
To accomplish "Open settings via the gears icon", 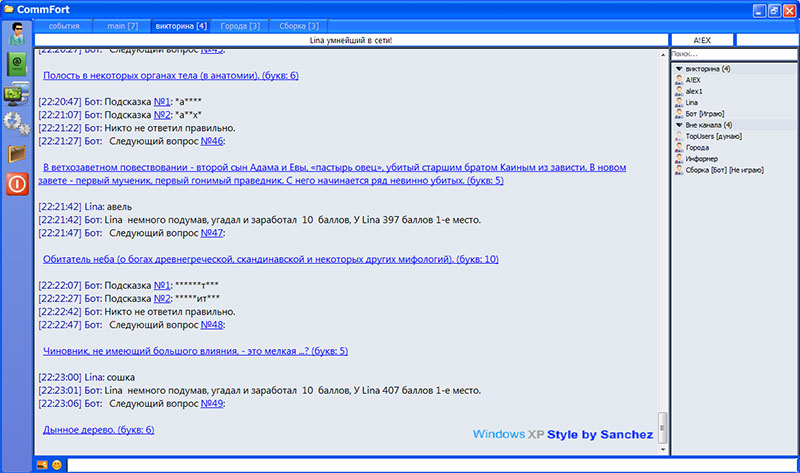I will point(17,124).
